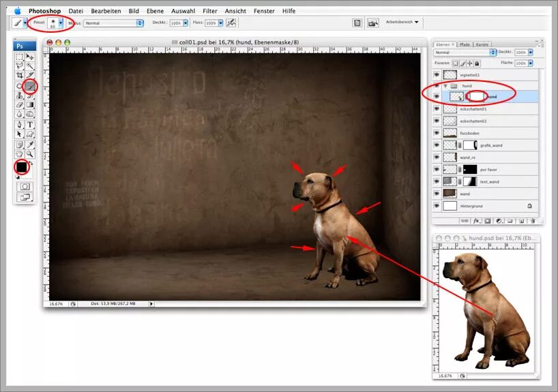The width and height of the screenshot is (558, 392).
Task: Open the Bearbeiten menu
Action: point(106,11)
